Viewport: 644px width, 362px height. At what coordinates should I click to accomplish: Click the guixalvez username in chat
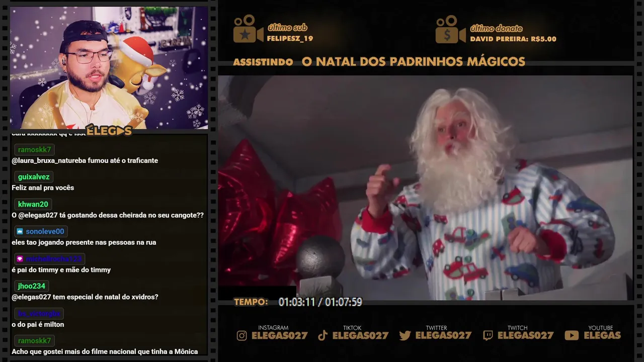click(x=34, y=177)
